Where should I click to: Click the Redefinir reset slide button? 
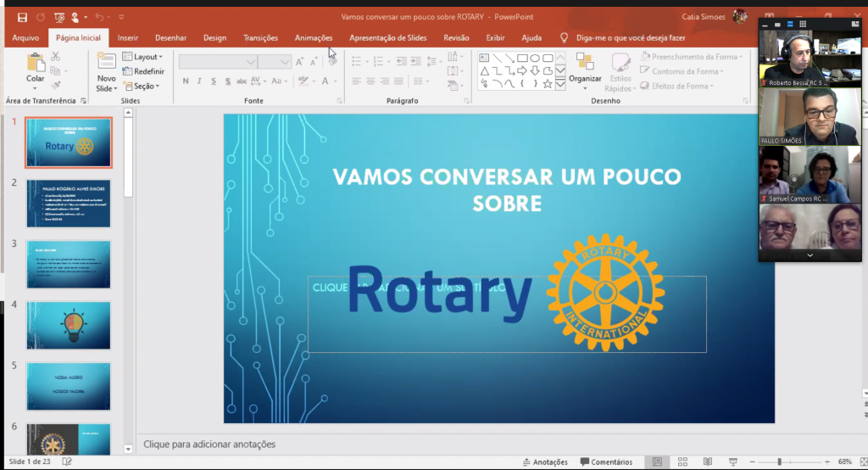point(147,71)
